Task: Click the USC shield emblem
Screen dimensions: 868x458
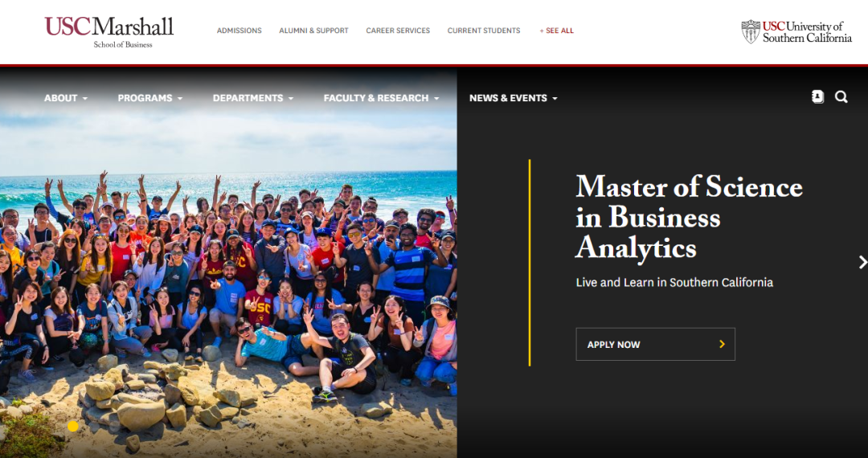Action: pyautogui.click(x=751, y=32)
